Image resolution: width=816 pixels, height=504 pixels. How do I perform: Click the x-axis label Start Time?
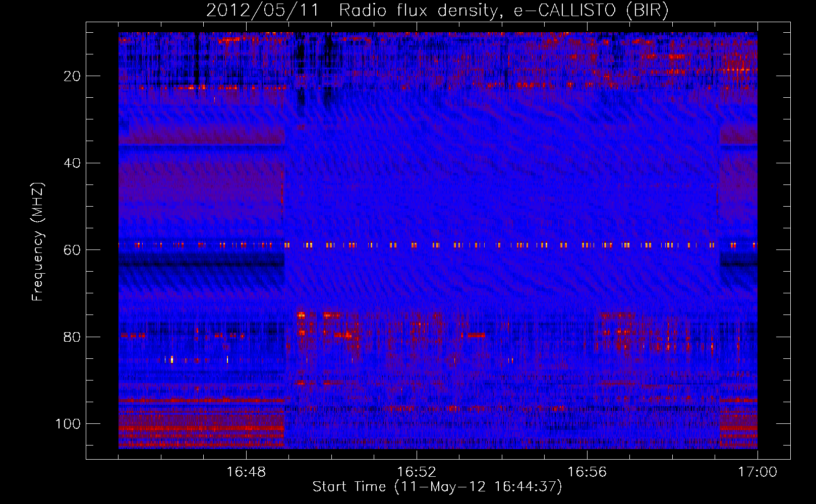point(437,487)
